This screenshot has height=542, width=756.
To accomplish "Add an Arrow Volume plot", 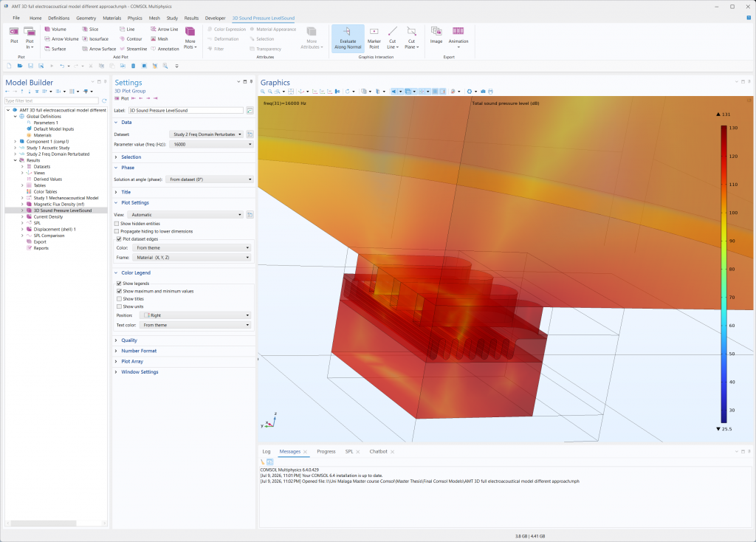I will [61, 39].
